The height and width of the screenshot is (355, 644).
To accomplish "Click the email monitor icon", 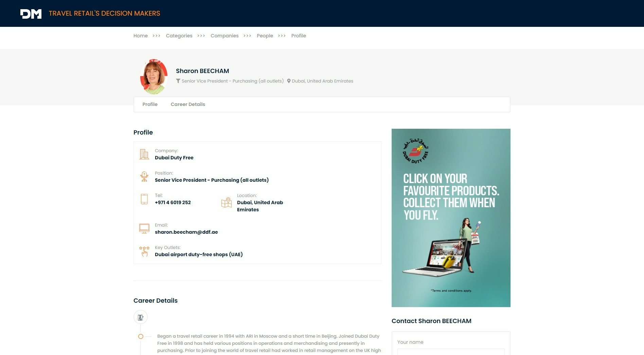I will [x=144, y=228].
